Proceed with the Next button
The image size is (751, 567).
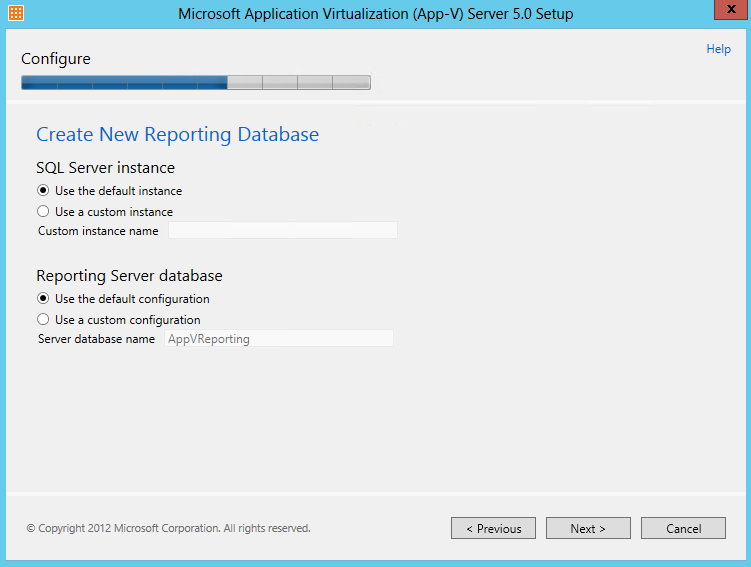tap(588, 528)
